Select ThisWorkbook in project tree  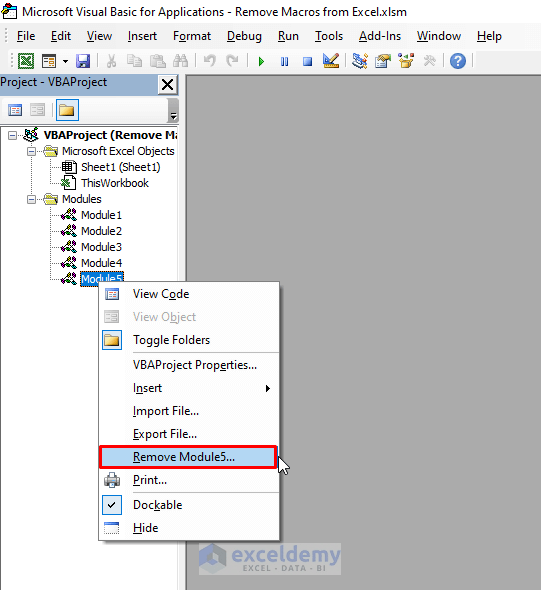pyautogui.click(x=115, y=183)
